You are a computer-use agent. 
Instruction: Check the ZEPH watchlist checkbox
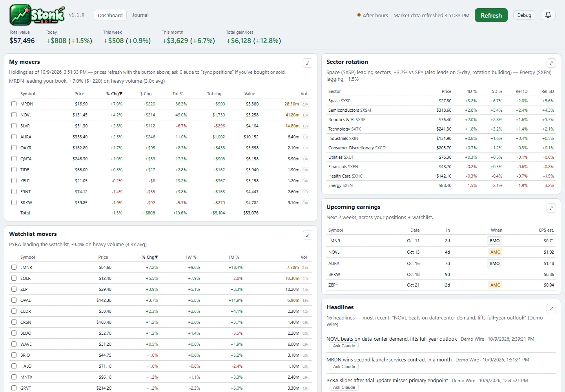14,289
